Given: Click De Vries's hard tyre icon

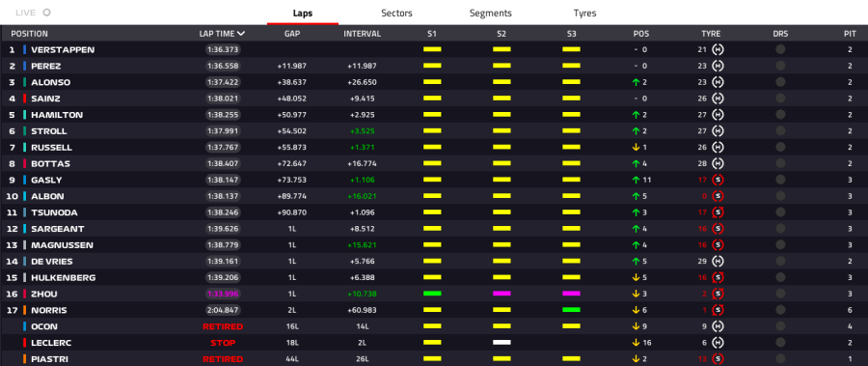Looking at the screenshot, I should click(718, 261).
